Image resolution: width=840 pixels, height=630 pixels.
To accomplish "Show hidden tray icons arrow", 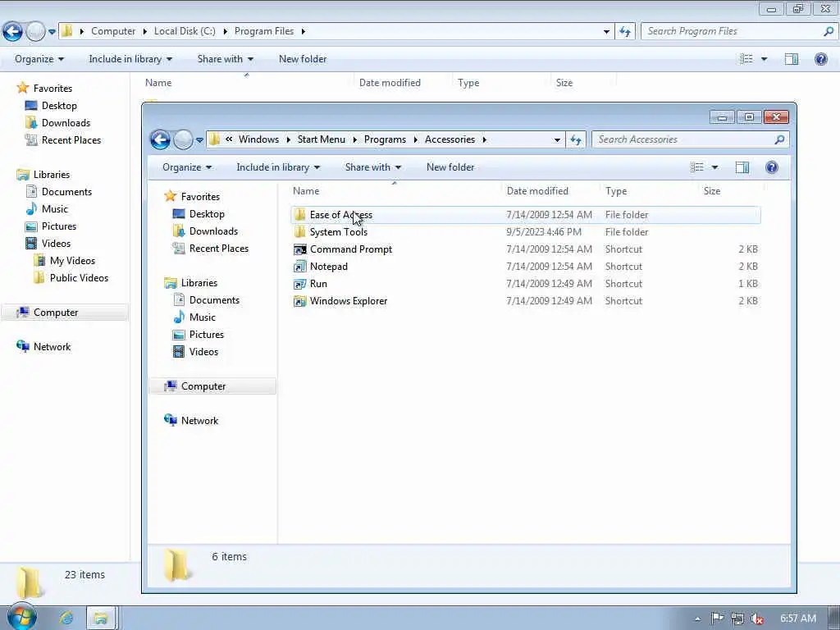I will [x=697, y=619].
